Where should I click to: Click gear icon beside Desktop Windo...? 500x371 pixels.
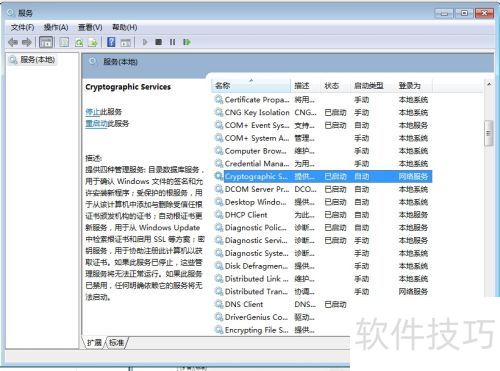219,202
